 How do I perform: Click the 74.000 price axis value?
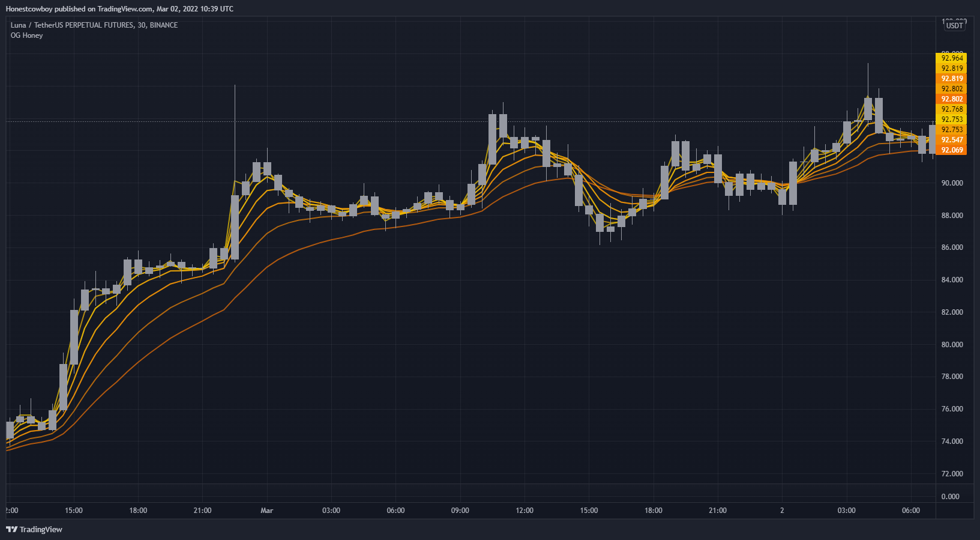tap(952, 441)
